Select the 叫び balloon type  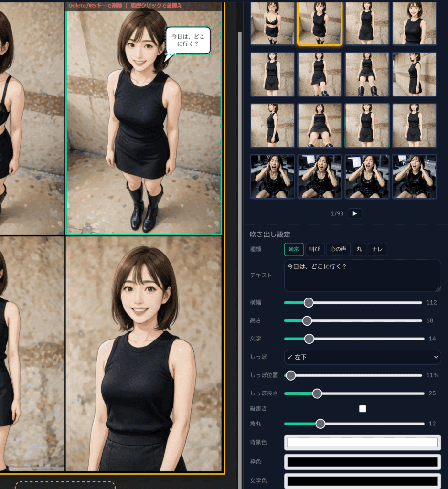pyautogui.click(x=314, y=249)
